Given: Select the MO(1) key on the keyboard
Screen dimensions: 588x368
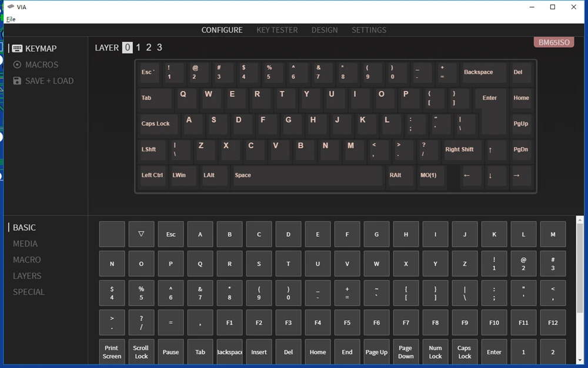Looking at the screenshot, I should 429,175.
